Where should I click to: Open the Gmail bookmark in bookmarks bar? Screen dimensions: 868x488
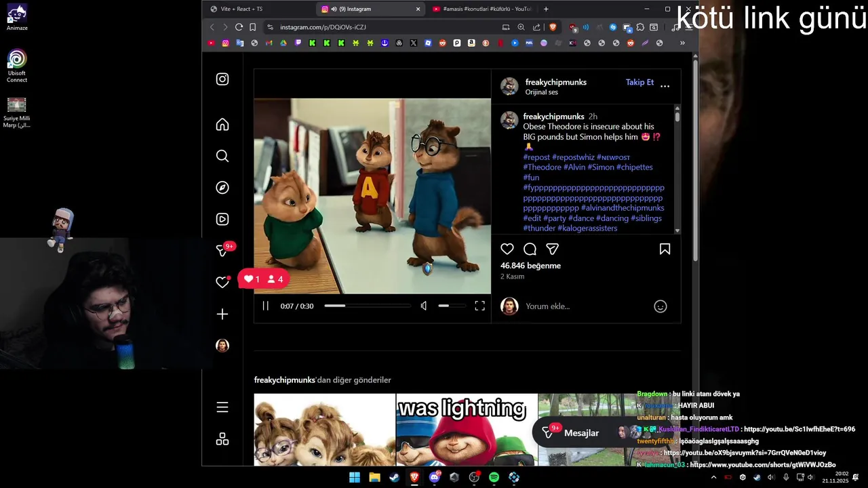(269, 43)
